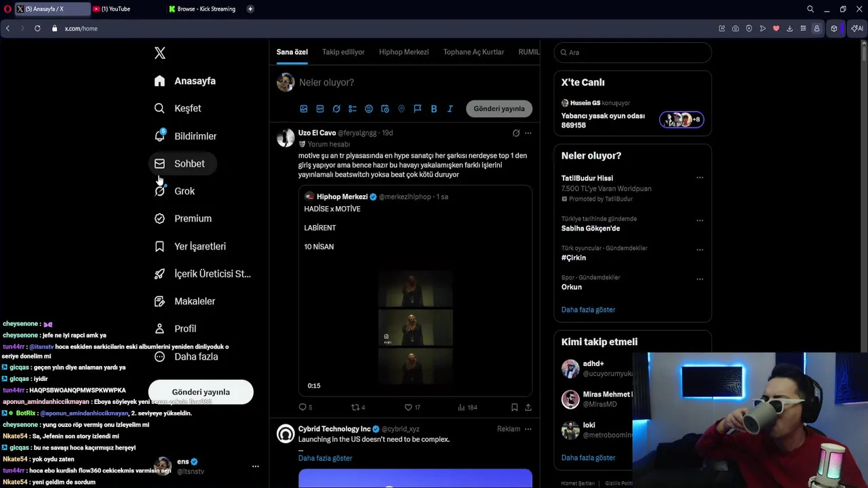Viewport: 868px width, 488px height.
Task: Add a GIF to the new post
Action: coord(320,108)
